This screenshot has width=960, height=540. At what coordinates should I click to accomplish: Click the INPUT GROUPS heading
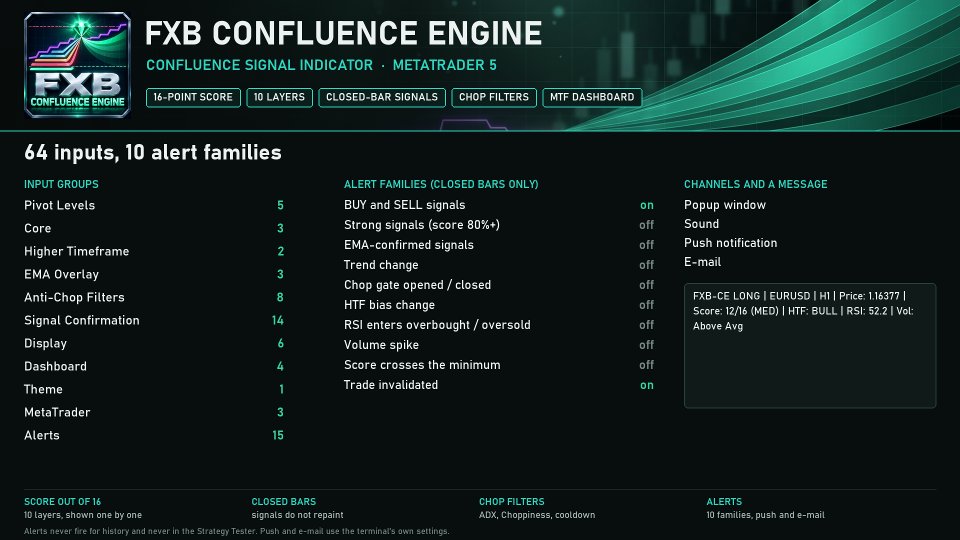[x=61, y=184]
